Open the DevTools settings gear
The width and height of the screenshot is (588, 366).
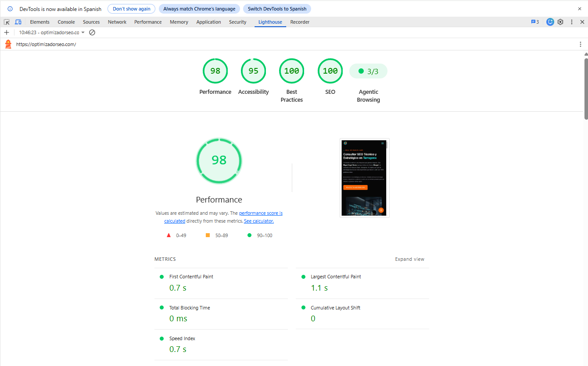(560, 22)
